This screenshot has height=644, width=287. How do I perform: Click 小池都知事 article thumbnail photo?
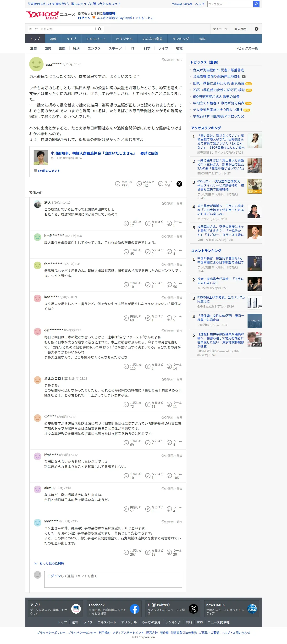pyautogui.click(x=41, y=157)
